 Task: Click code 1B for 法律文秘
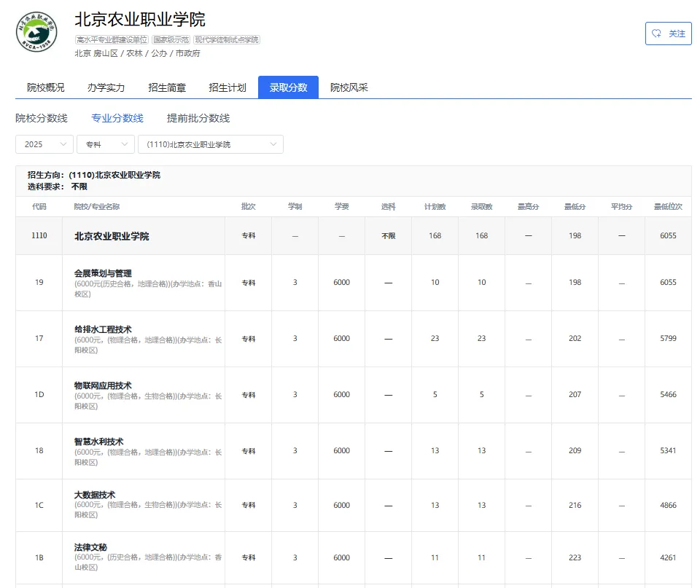click(39, 557)
